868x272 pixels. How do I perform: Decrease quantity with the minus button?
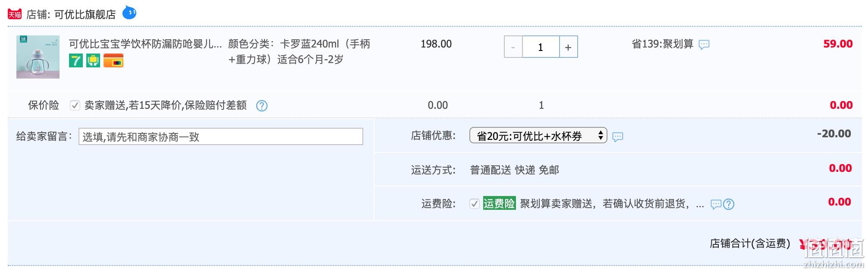(x=513, y=47)
